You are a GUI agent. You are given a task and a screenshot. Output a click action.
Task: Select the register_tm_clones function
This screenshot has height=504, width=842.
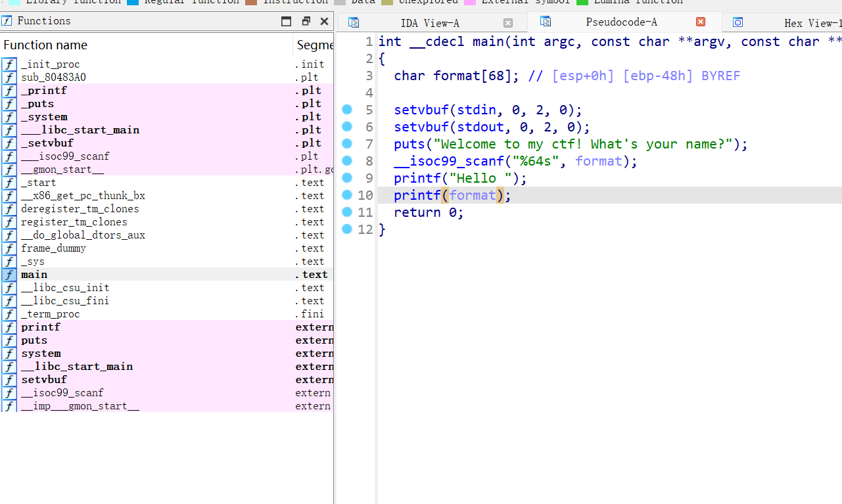click(167, 222)
